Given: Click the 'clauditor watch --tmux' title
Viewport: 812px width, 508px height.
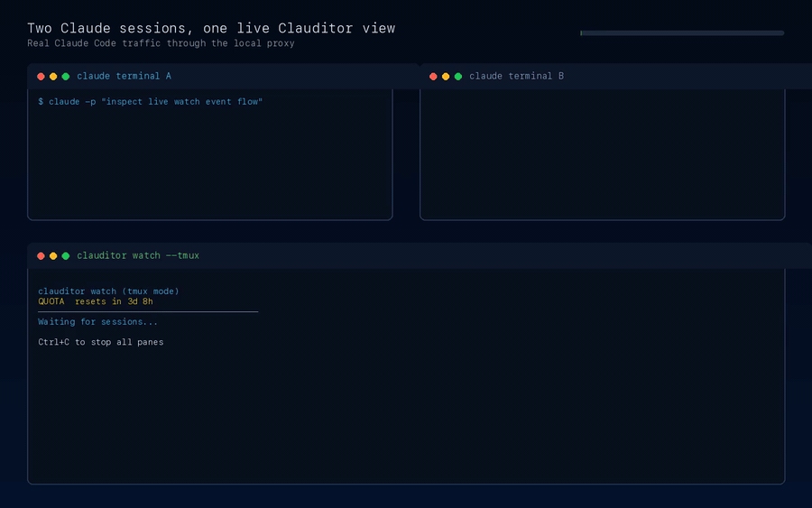Looking at the screenshot, I should tap(138, 255).
